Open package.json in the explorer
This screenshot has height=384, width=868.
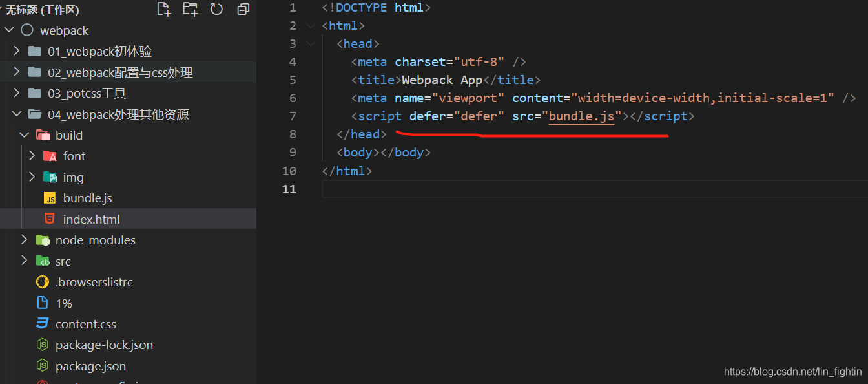coord(90,366)
